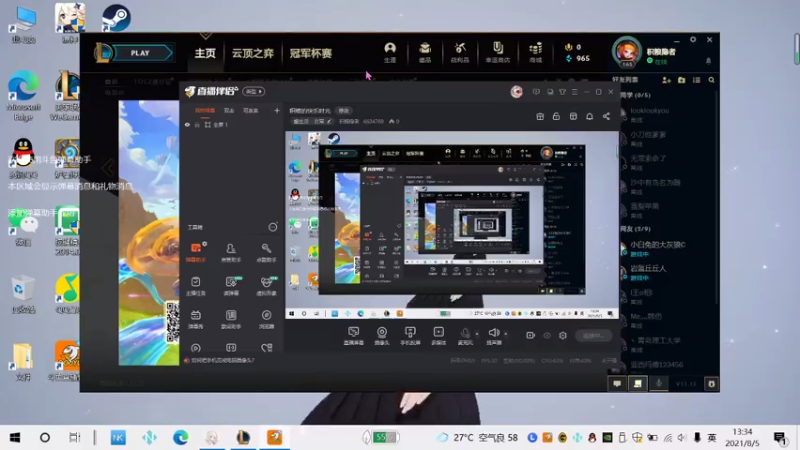Toggle preview eye icon in streaming bottom bar
Image resolution: width=800 pixels, height=450 pixels.
(x=547, y=335)
